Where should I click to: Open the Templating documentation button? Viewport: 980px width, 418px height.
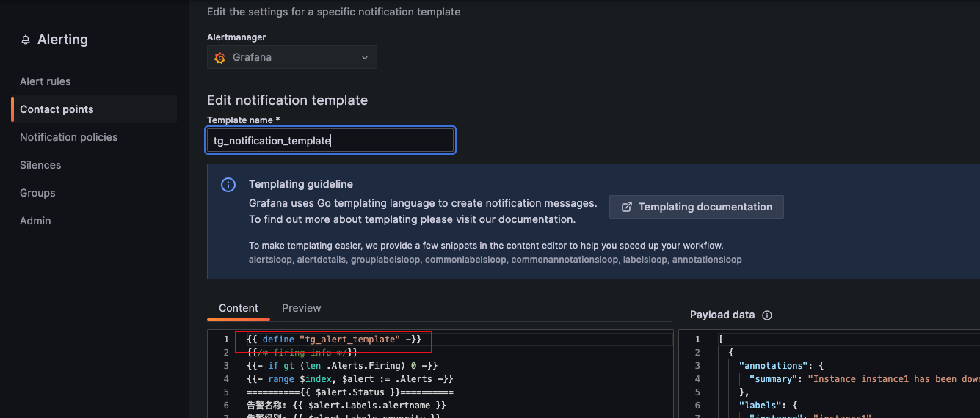[x=697, y=207]
